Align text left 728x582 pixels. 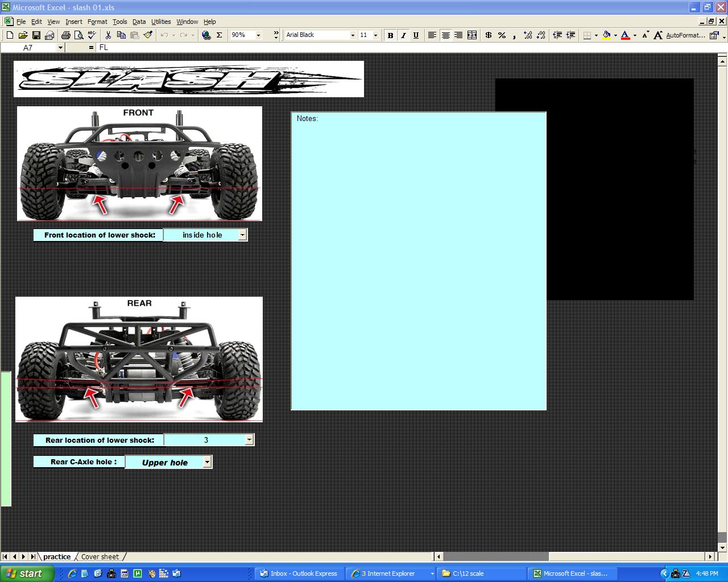click(x=432, y=35)
